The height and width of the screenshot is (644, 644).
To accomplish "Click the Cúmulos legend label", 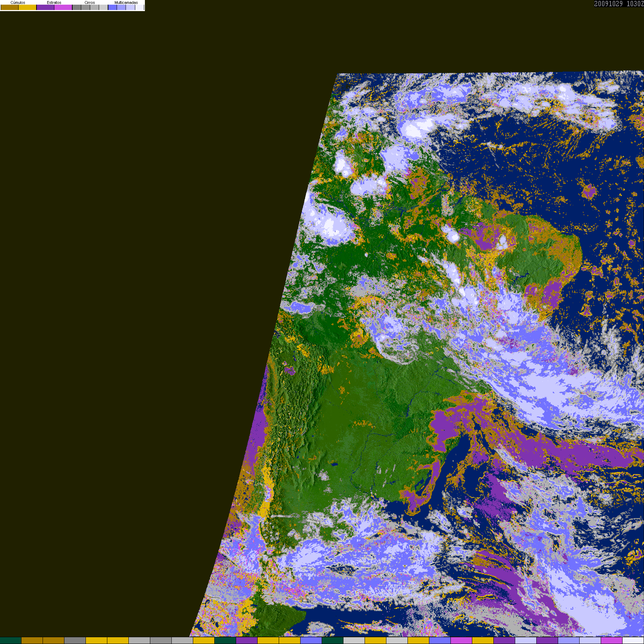I will coord(18,3).
